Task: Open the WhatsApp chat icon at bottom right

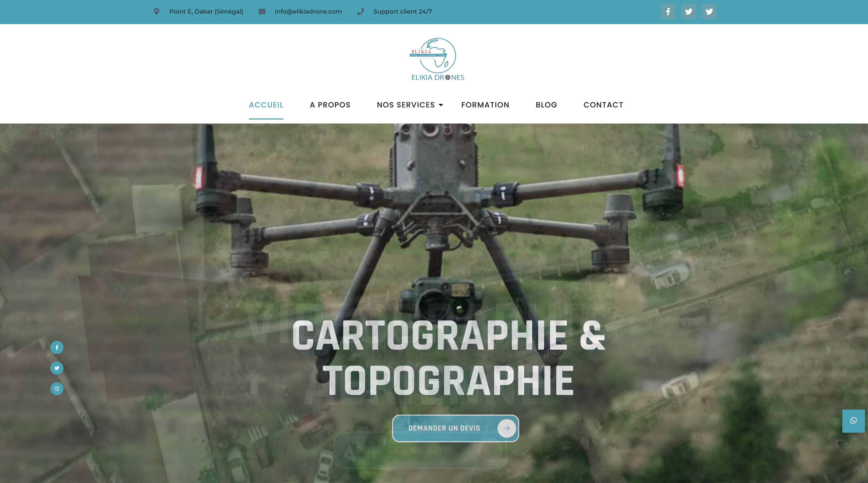Action: (853, 420)
